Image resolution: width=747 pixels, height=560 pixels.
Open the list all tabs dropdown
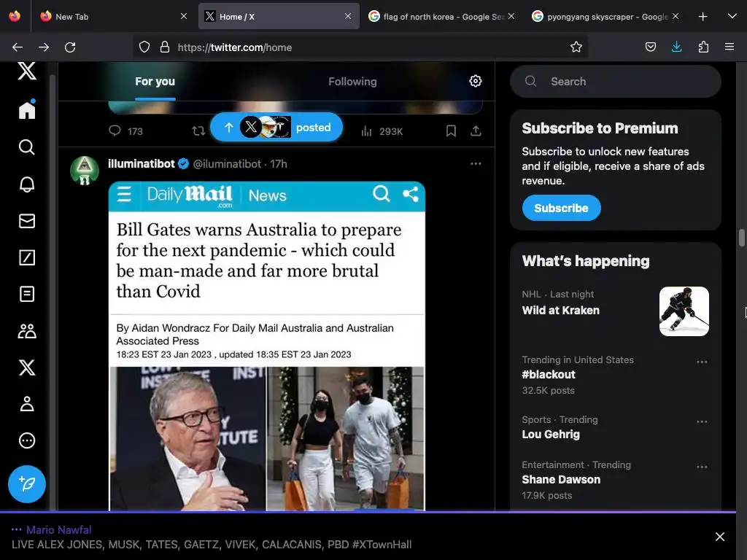(732, 17)
